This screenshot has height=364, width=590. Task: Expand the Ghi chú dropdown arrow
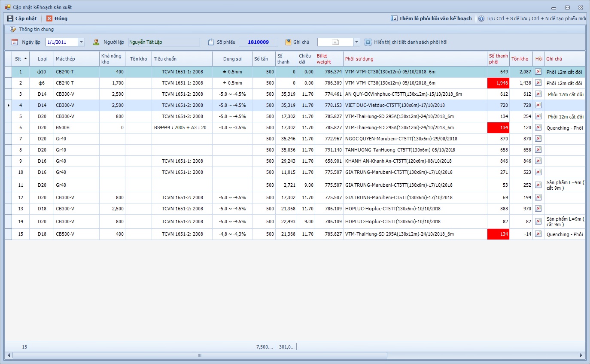point(356,42)
